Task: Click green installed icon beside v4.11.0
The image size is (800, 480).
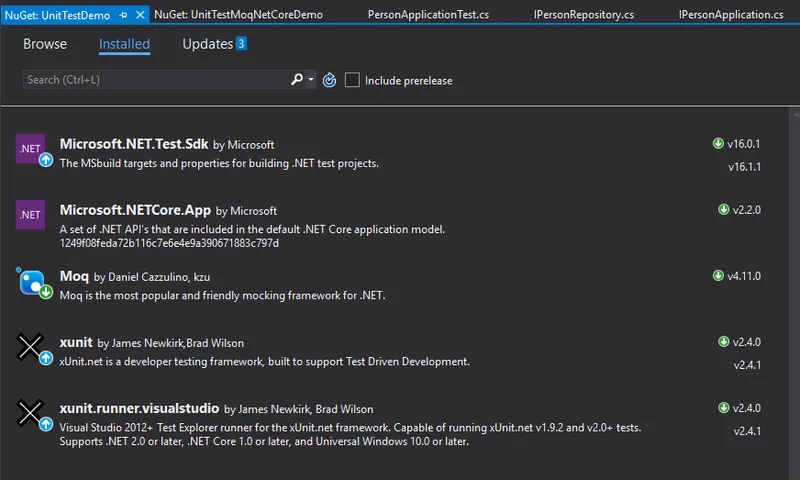Action: pyautogui.click(x=718, y=275)
